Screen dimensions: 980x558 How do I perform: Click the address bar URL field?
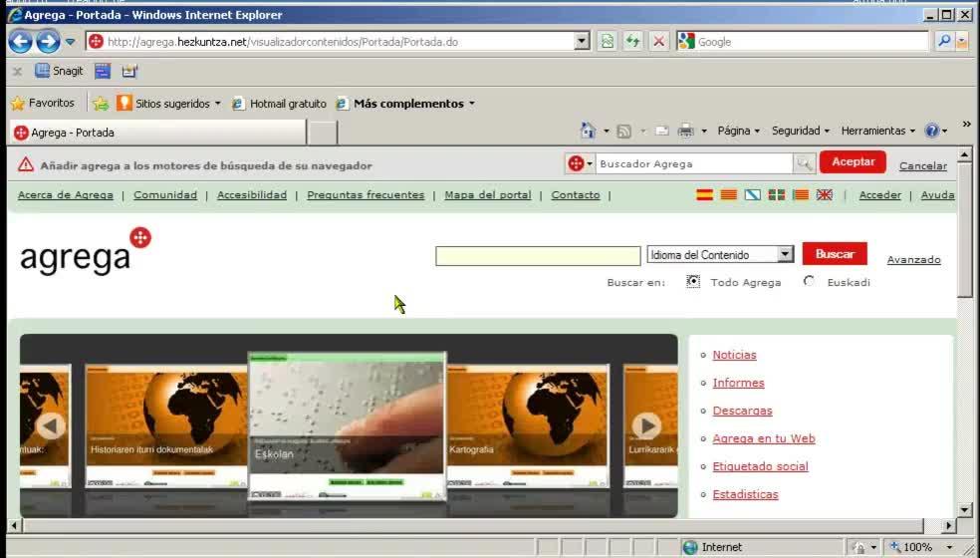pos(331,42)
